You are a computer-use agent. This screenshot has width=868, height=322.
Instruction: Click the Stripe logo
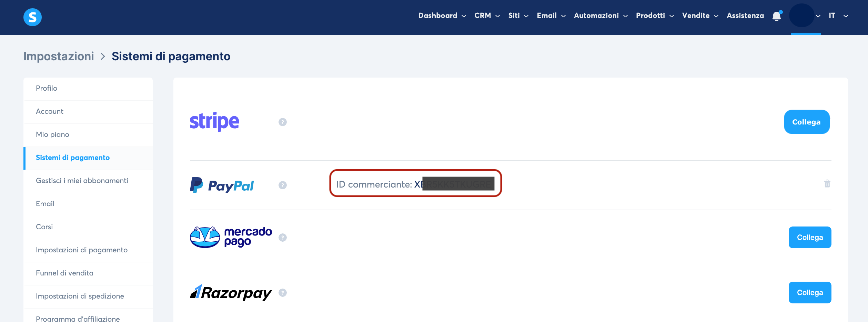pos(214,122)
